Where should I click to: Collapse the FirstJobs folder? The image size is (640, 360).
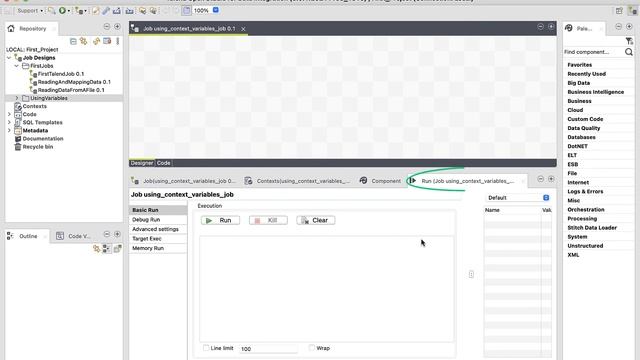pos(17,66)
